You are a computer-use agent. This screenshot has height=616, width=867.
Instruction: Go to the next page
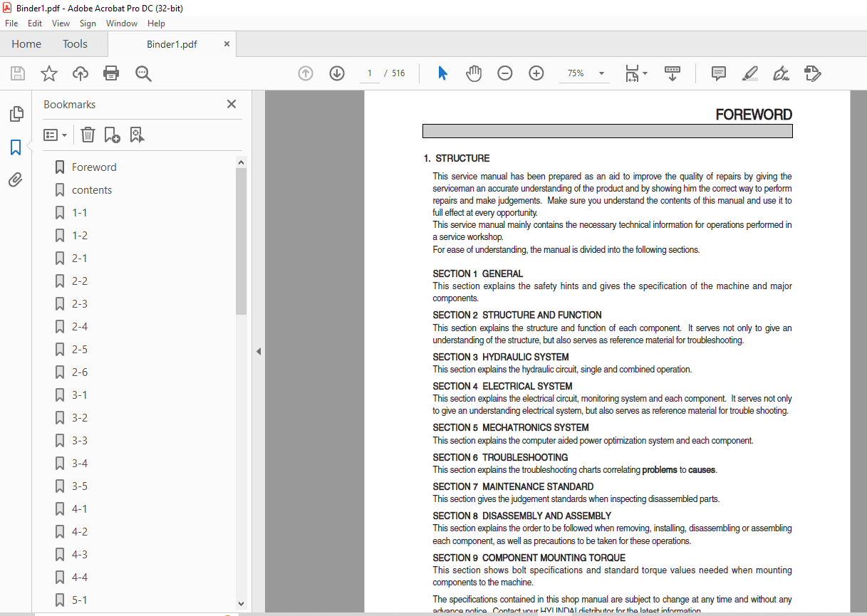(x=337, y=73)
